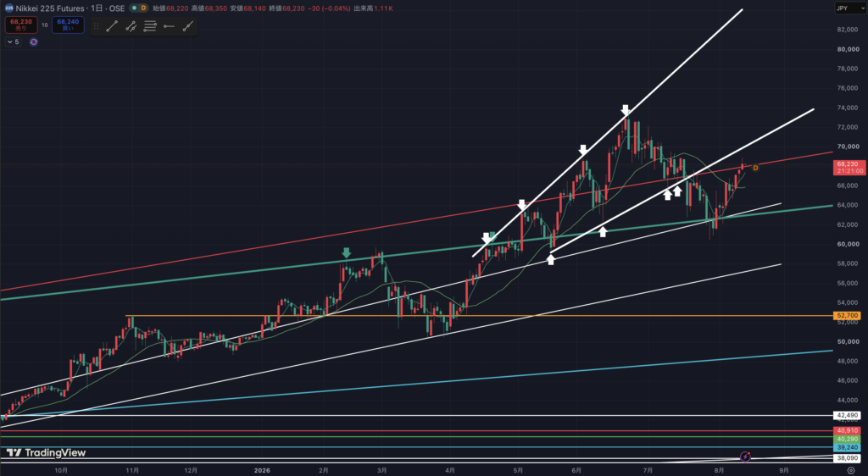Select the trend line drawing tool
This screenshot has height=476, width=868.
112,26
